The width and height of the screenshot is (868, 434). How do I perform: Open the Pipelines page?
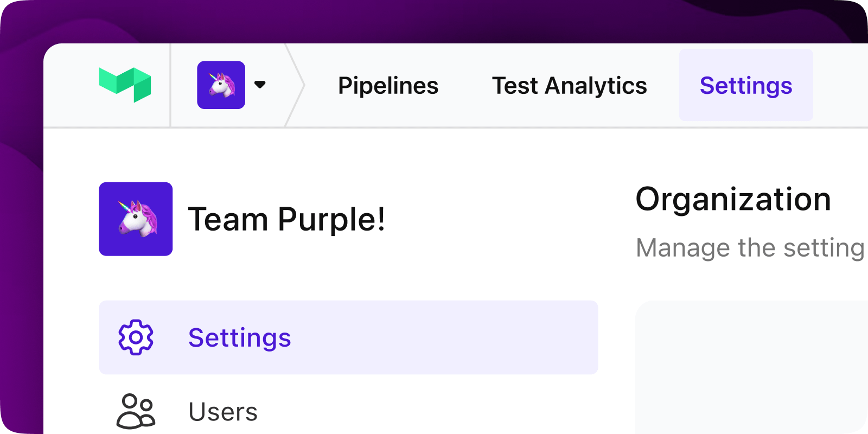388,86
